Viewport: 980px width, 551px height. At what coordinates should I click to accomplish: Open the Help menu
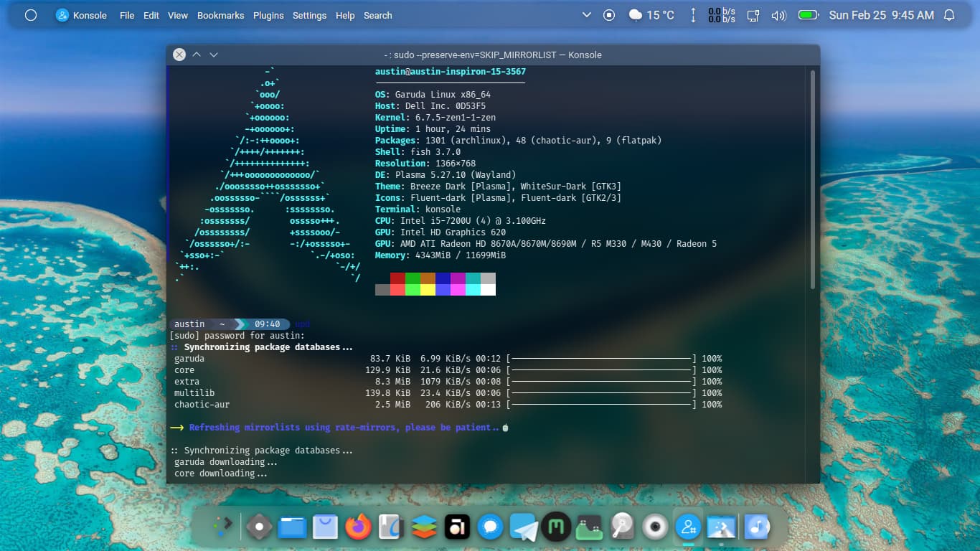point(345,15)
